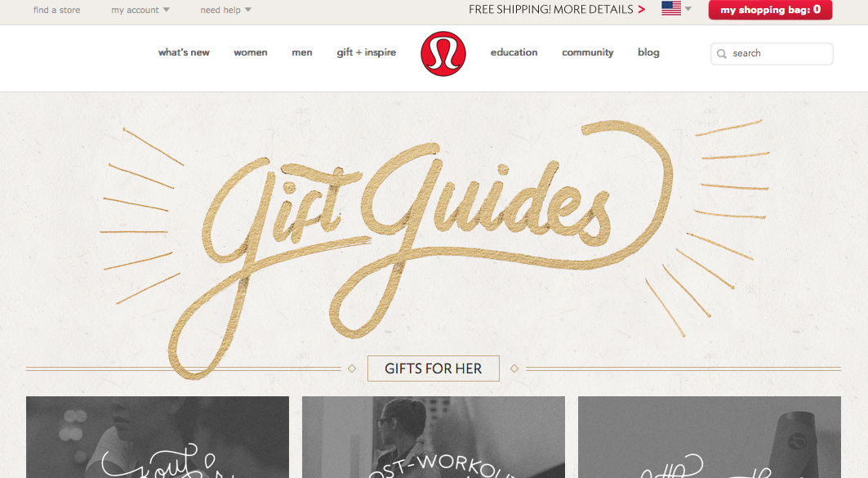This screenshot has width=868, height=478.
Task: Visit the community page
Action: point(587,52)
